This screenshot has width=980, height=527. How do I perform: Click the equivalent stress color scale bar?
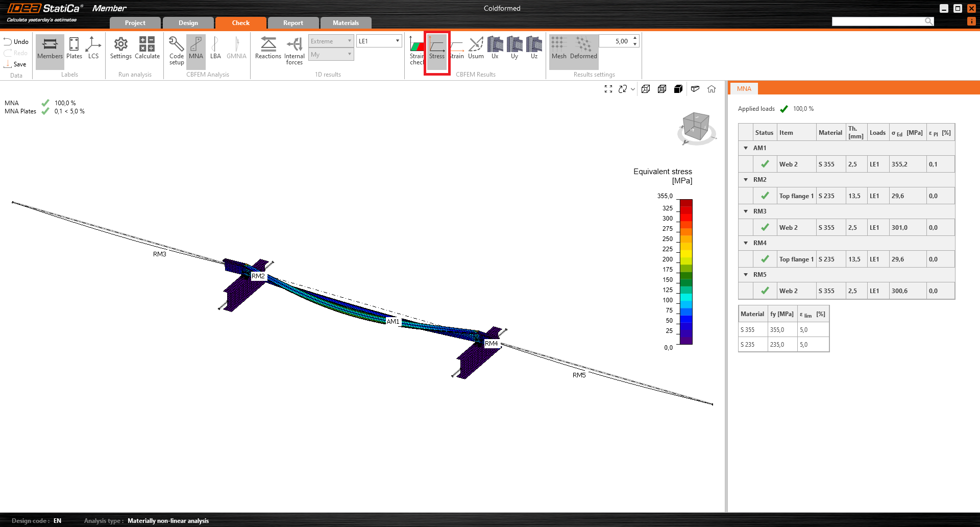coord(686,272)
